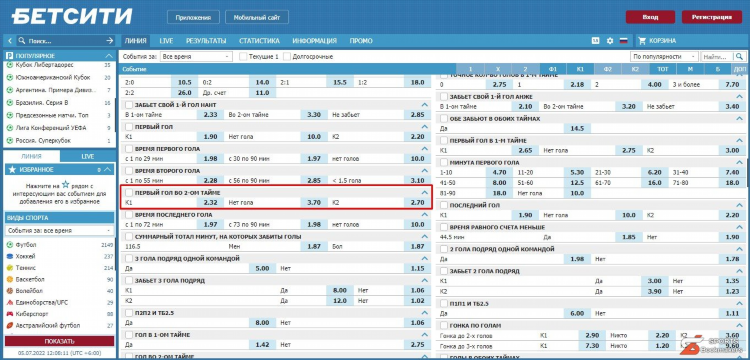Click the Волейбол sport icon

click(10, 291)
